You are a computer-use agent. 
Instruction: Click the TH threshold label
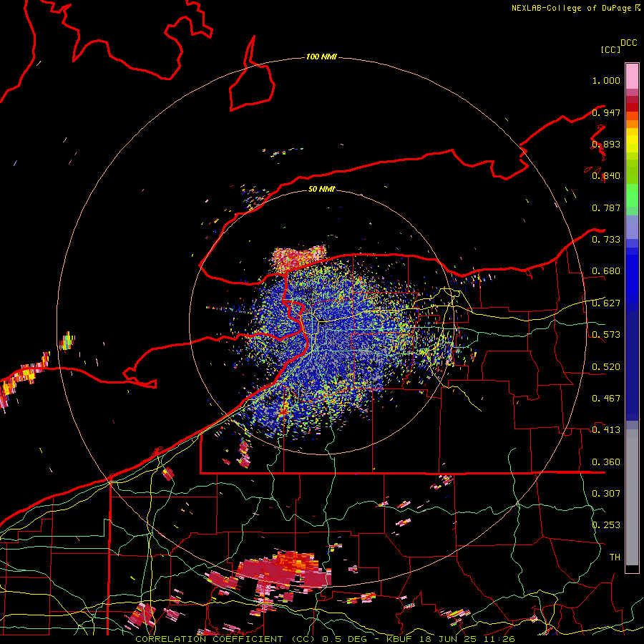[x=615, y=557]
